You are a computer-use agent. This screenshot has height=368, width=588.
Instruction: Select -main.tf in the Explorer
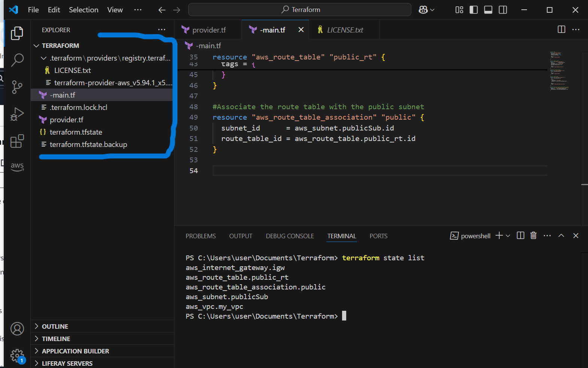coord(102,95)
